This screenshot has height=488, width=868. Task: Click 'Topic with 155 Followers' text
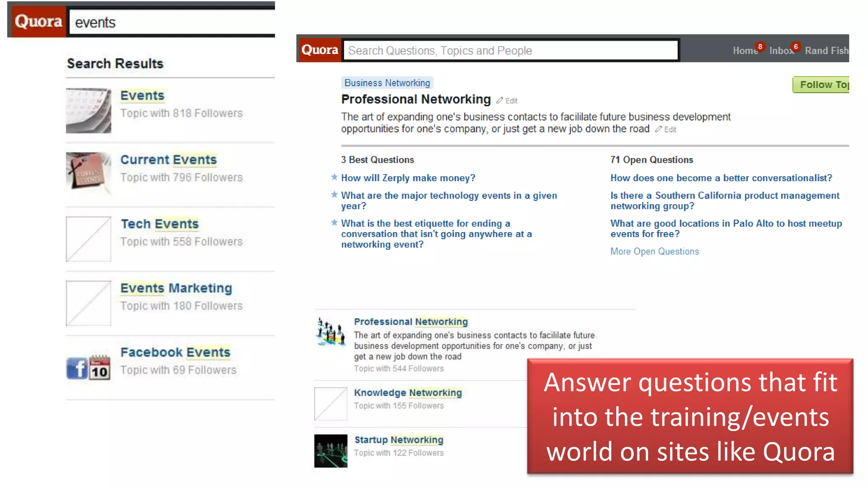coord(399,406)
